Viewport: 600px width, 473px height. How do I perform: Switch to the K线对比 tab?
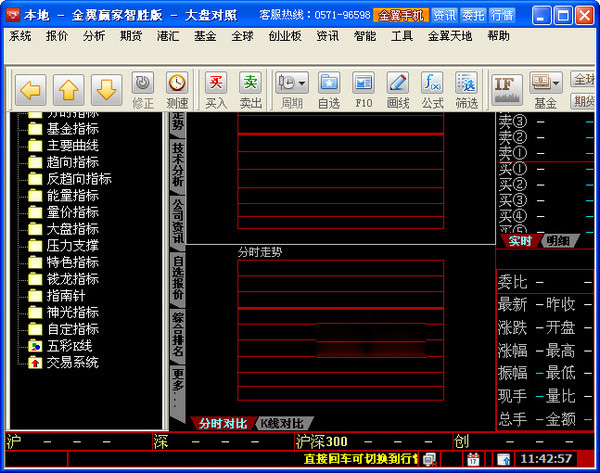(283, 423)
